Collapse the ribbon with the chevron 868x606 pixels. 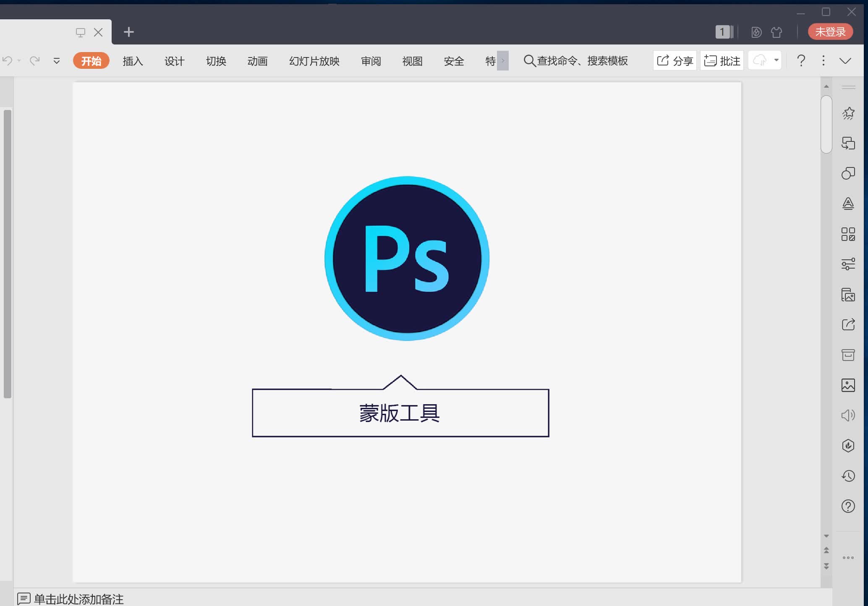tap(845, 61)
